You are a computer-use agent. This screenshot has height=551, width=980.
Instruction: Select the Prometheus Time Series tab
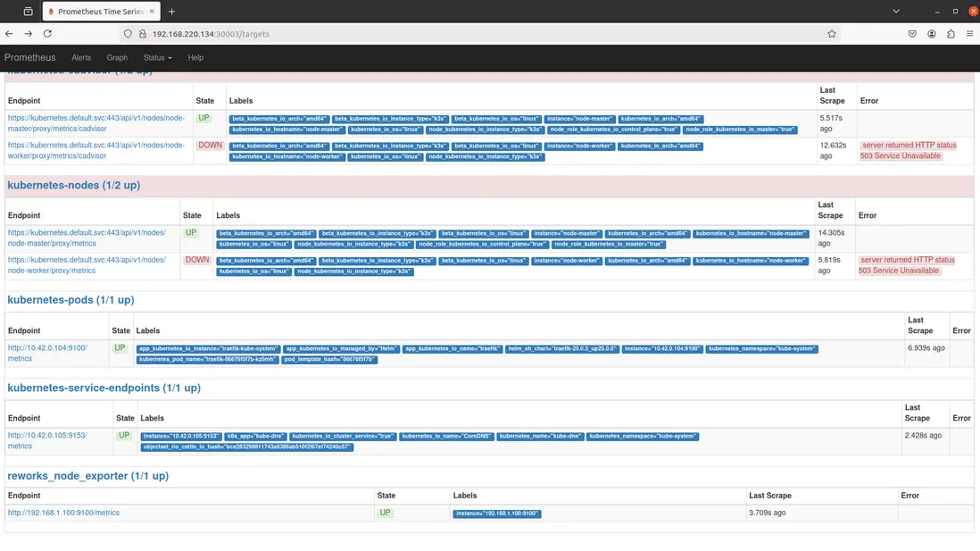click(101, 12)
